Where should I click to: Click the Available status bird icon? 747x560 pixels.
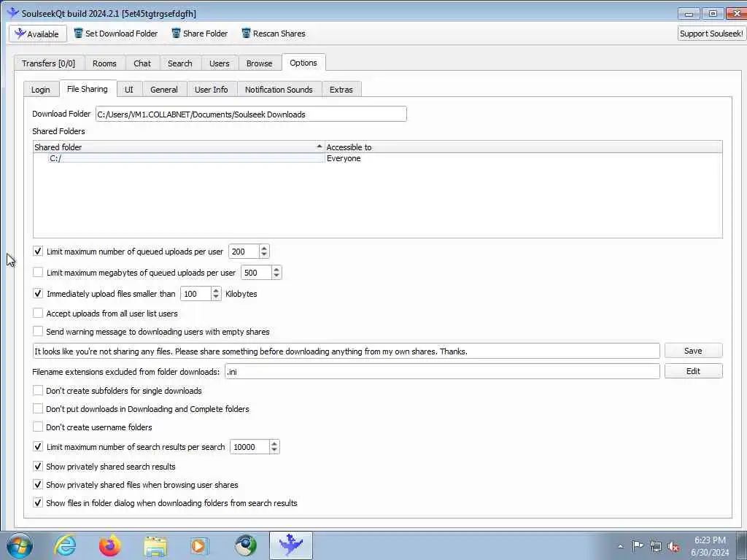[20, 34]
